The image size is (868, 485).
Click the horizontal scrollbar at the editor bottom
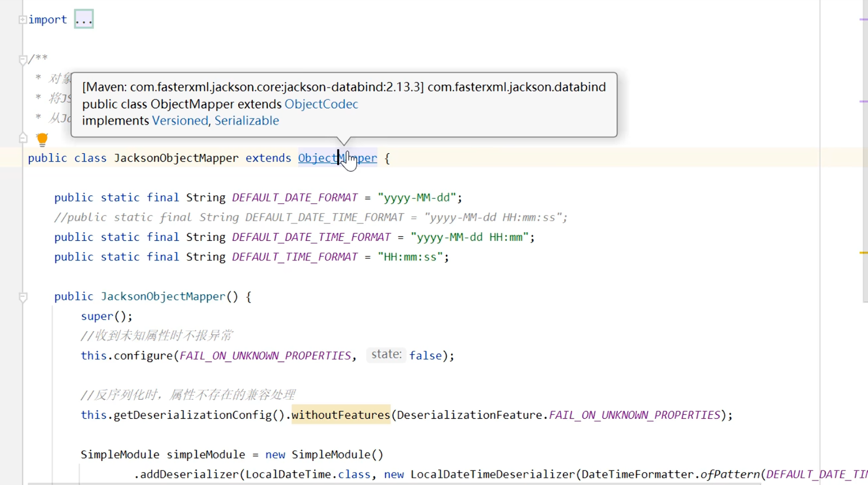tap(393, 483)
